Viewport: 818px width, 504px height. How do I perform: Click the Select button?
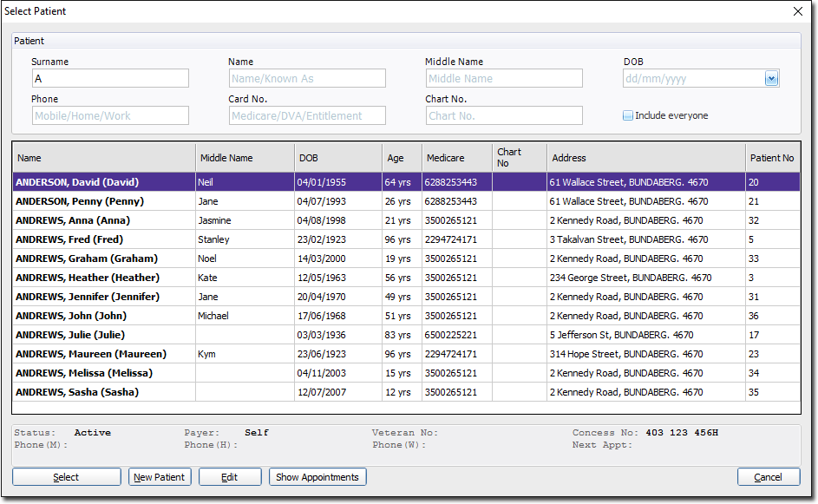point(66,477)
